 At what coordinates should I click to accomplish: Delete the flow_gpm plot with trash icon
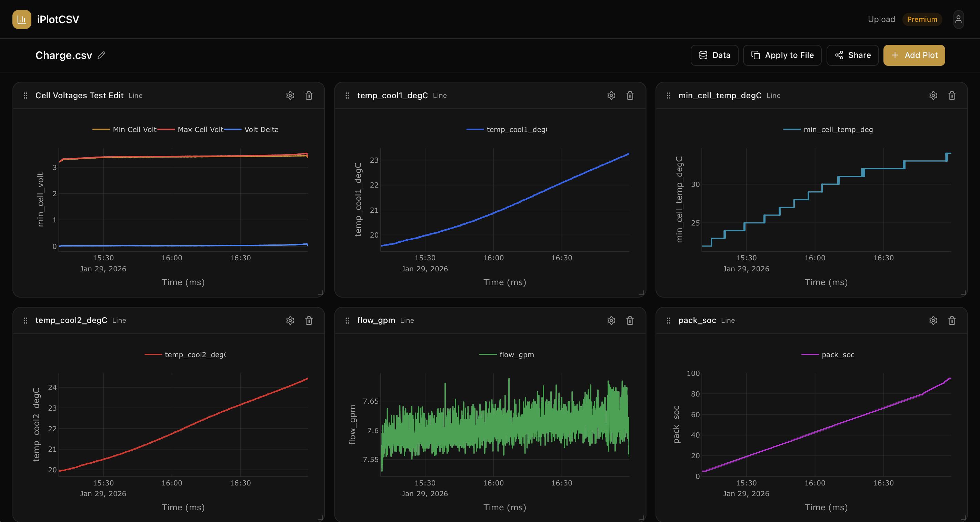coord(630,320)
